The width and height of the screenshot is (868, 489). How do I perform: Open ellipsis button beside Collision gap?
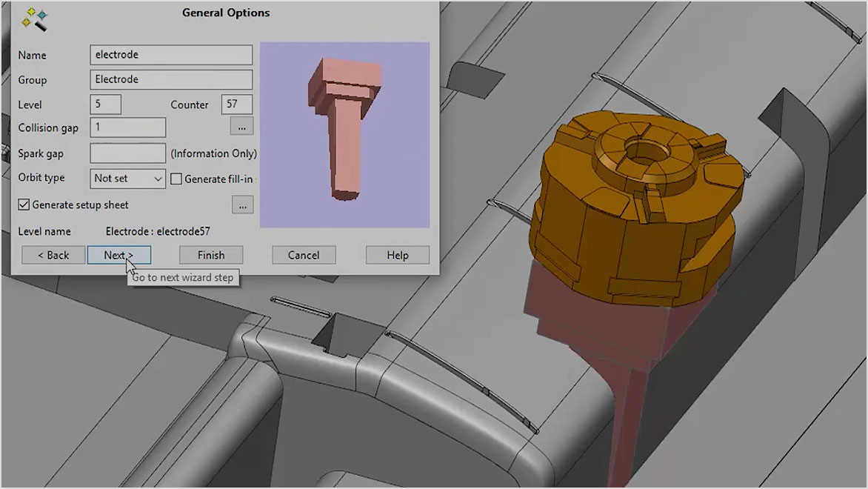tap(242, 127)
